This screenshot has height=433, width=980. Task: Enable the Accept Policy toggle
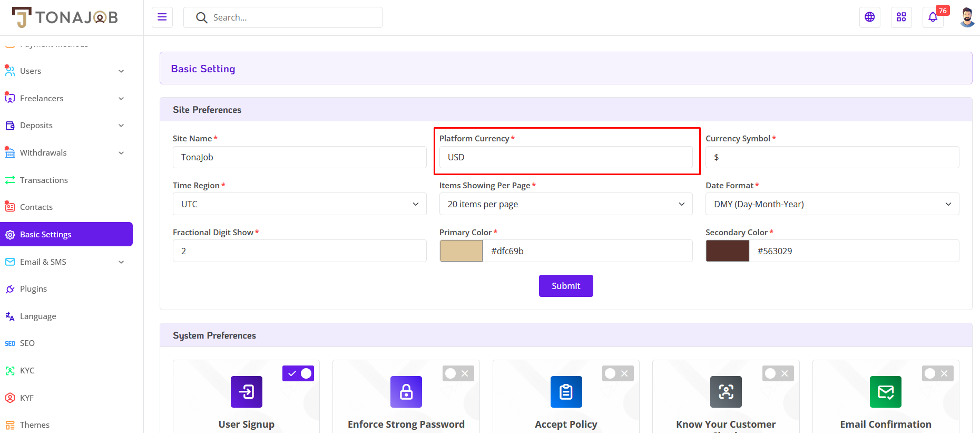click(618, 373)
